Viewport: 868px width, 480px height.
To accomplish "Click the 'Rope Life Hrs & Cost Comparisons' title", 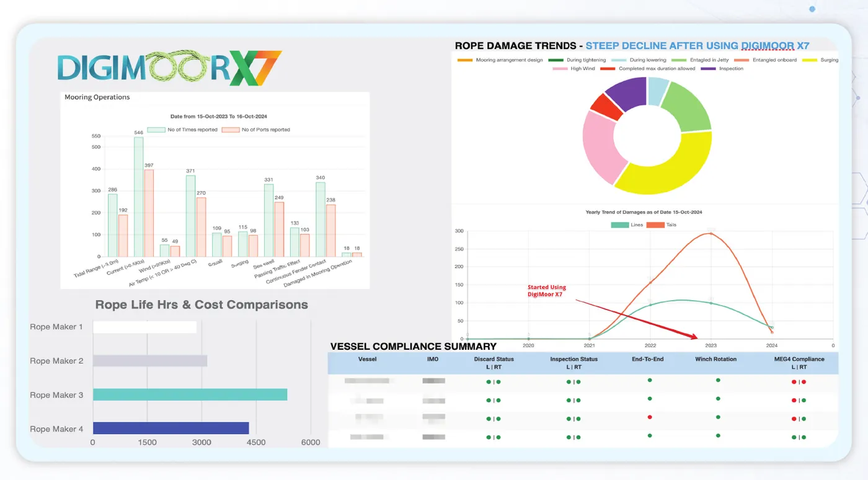I will tap(201, 304).
